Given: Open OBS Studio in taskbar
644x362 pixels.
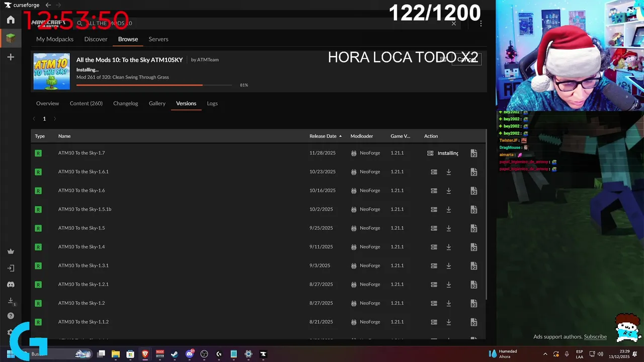Looking at the screenshot, I should 204,354.
